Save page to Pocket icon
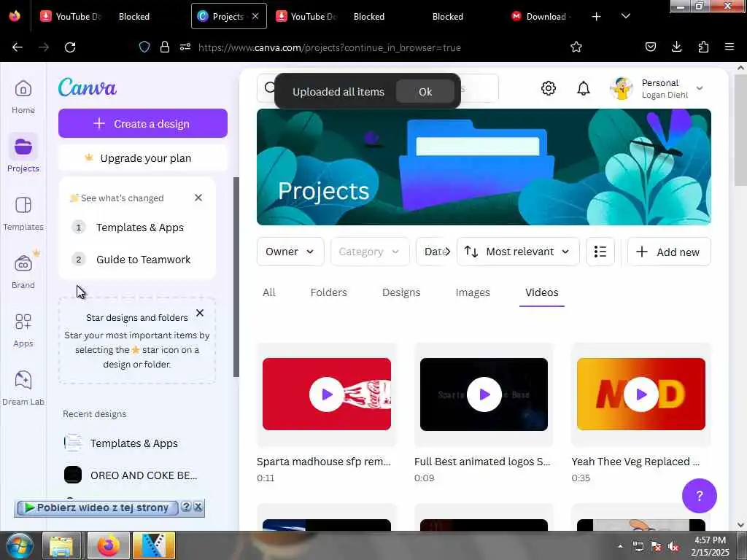Image resolution: width=747 pixels, height=560 pixels. 650,47
